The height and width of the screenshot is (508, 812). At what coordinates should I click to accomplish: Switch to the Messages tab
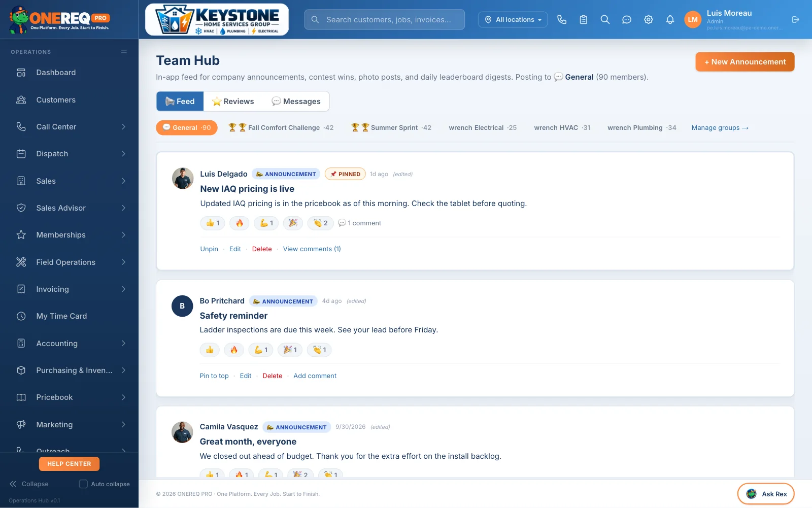point(296,101)
